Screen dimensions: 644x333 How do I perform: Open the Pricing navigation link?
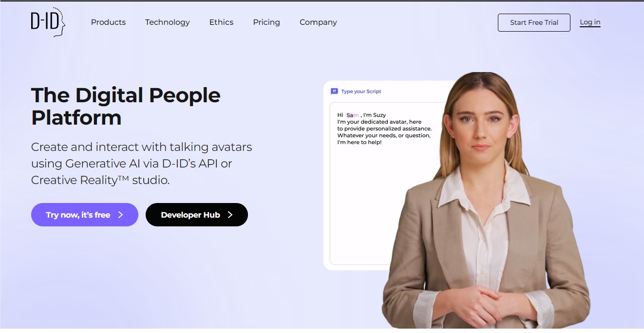pos(266,22)
